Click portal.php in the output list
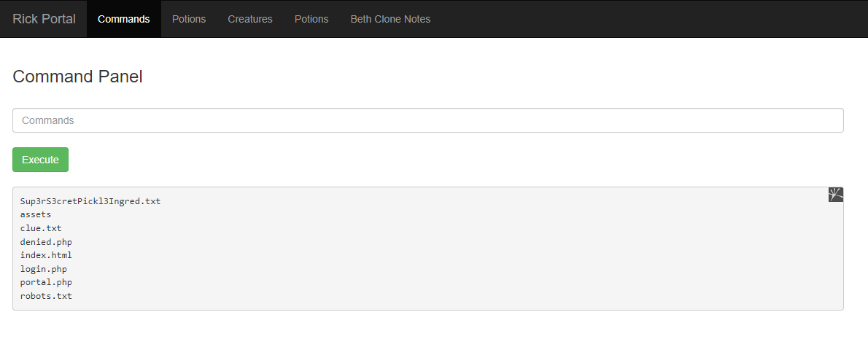The width and height of the screenshot is (868, 339). (46, 282)
